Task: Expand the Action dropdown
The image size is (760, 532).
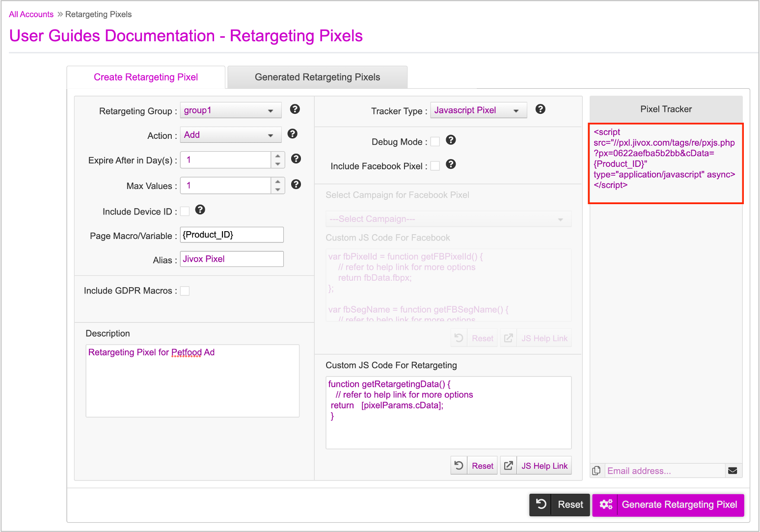Action: (x=231, y=135)
